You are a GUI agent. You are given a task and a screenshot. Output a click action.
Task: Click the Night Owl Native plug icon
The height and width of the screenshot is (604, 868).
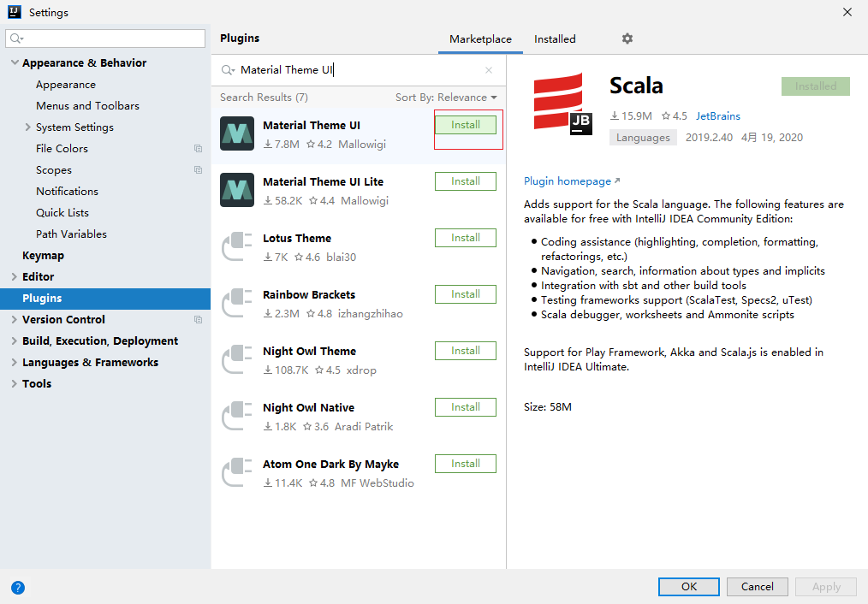tap(237, 416)
